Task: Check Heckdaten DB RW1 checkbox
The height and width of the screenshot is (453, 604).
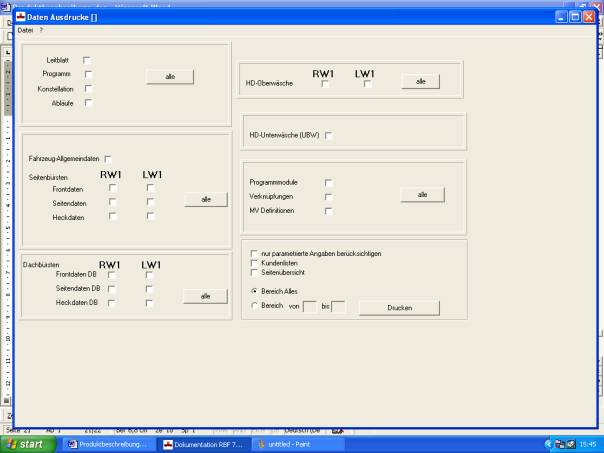Action: (x=111, y=303)
